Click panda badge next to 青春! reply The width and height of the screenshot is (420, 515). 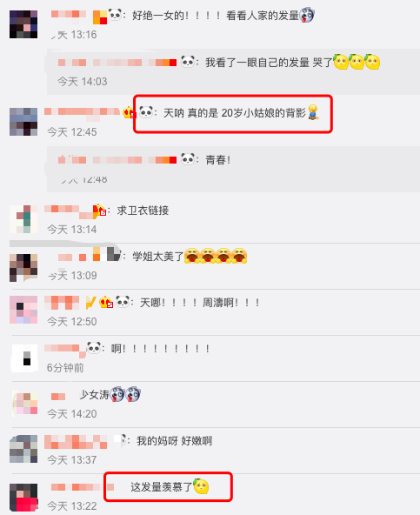tap(188, 159)
